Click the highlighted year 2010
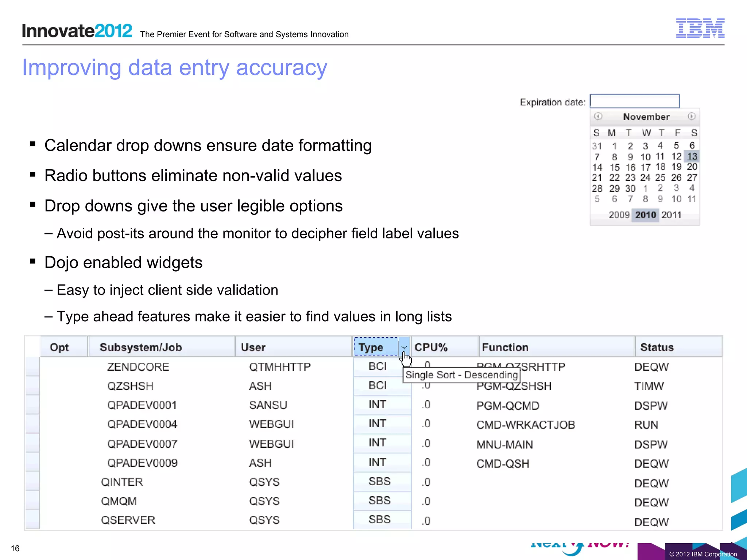The height and width of the screenshot is (560, 747). tap(645, 215)
